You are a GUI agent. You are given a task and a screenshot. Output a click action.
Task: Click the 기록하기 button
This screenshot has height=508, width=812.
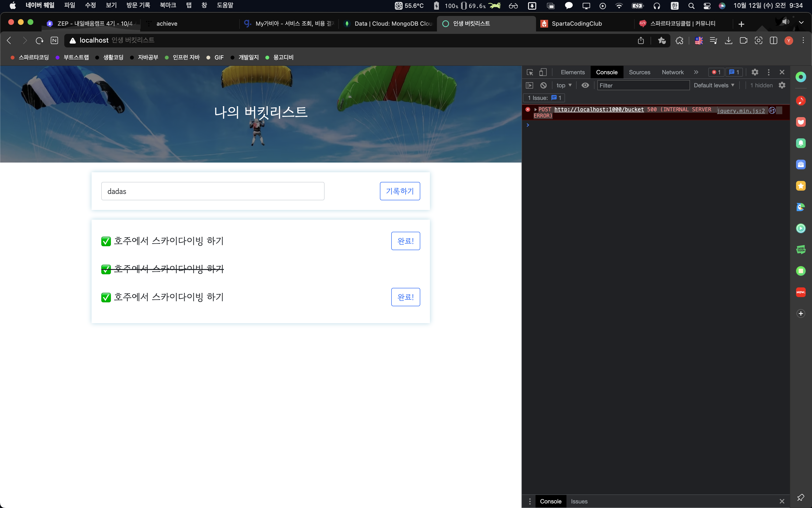(400, 191)
